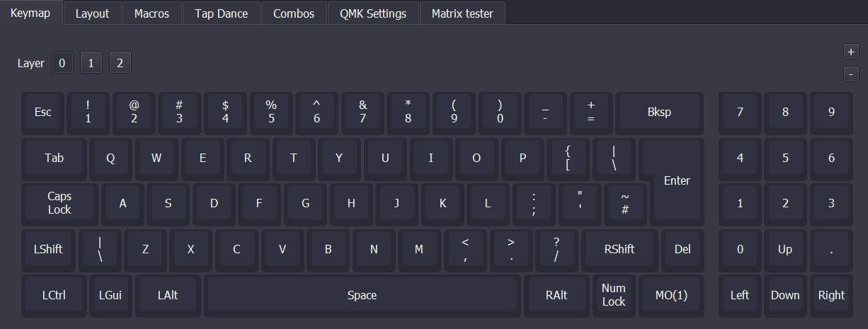
Task: Switch to layer 2
Action: click(x=120, y=63)
